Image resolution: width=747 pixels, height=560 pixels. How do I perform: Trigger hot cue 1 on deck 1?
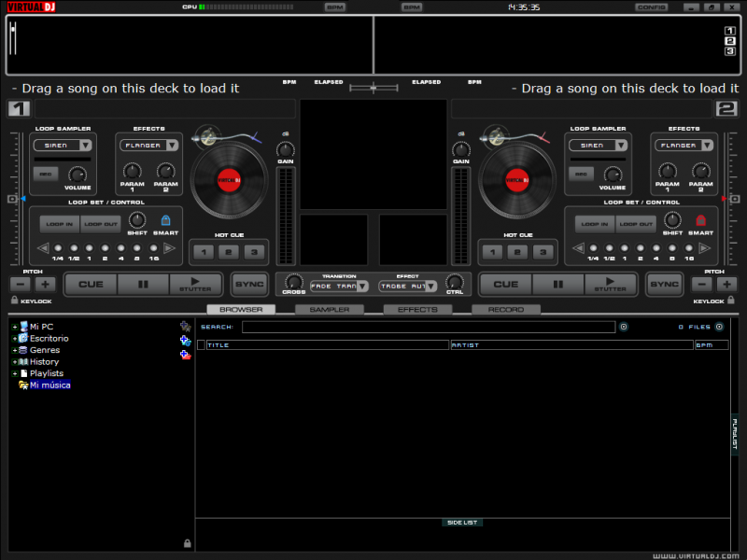click(x=204, y=252)
